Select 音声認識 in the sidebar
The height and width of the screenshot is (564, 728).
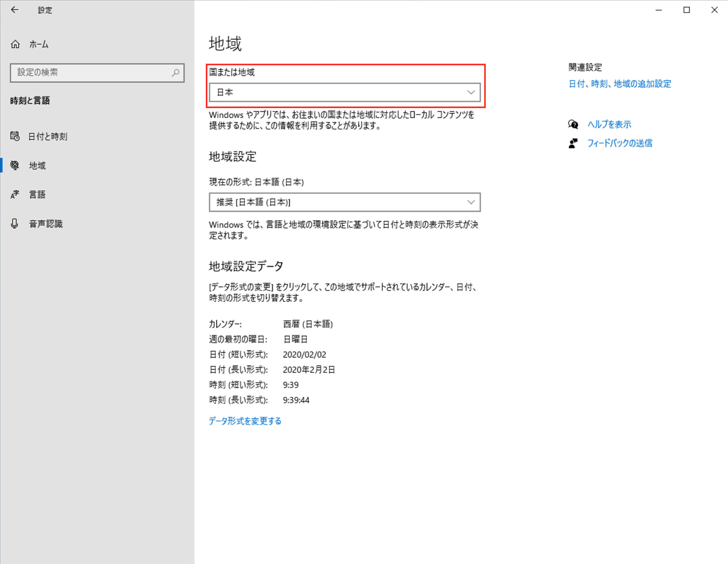(x=45, y=224)
